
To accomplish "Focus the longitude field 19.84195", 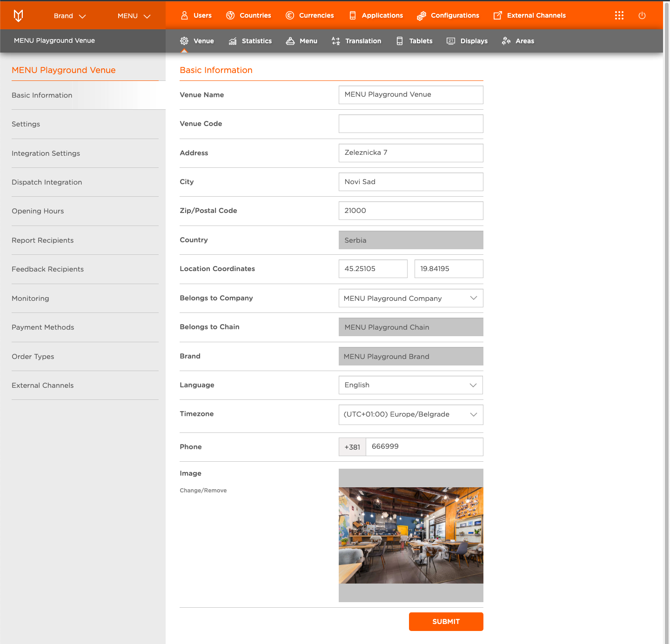I will pos(449,269).
